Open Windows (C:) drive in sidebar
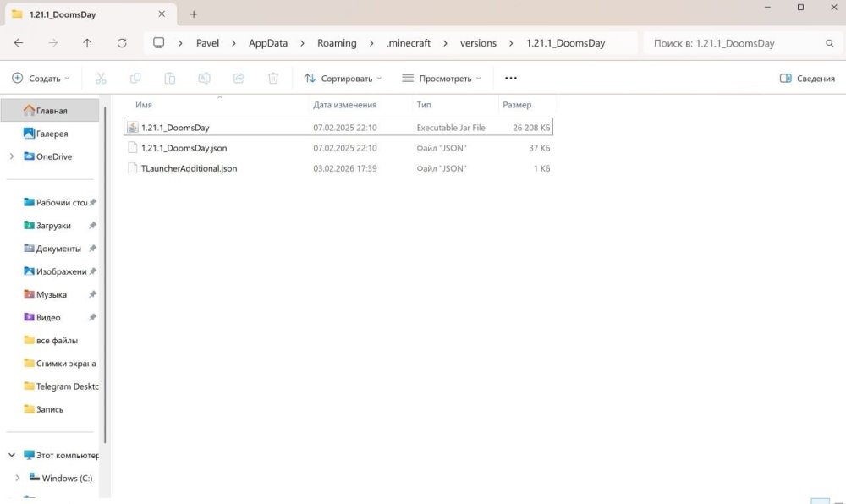Screen dimensions: 846x504 point(61,478)
